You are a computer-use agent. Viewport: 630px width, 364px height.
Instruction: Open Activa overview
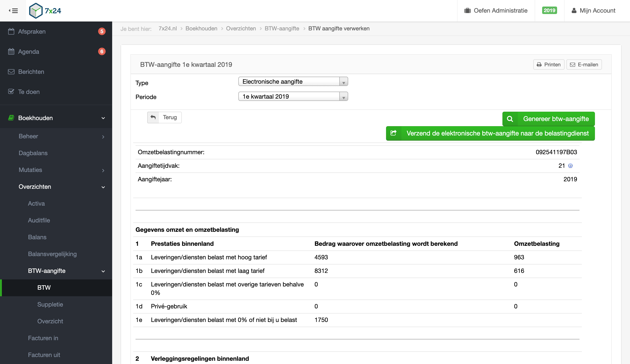click(56, 203)
